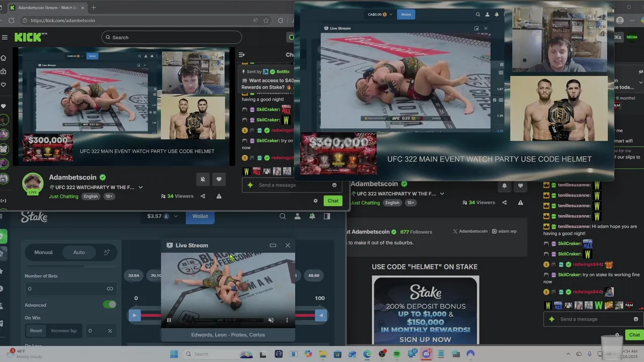This screenshot has height=362, width=644.
Task: Open Browse in the Kick left sidebar
Action: click(x=4, y=71)
